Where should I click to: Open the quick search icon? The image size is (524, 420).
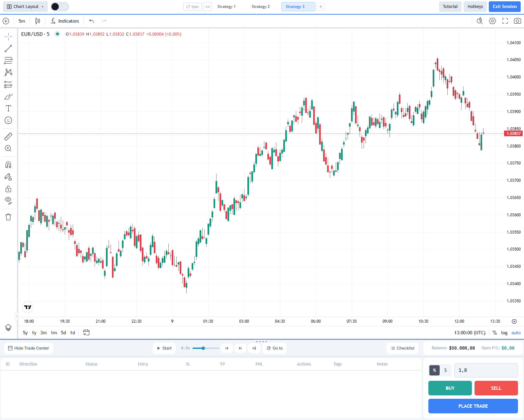click(480, 21)
